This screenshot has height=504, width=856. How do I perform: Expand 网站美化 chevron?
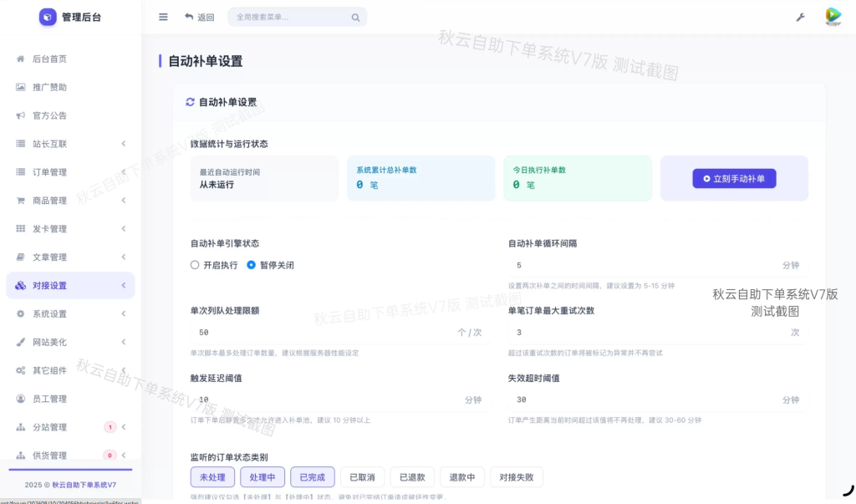[x=124, y=342]
